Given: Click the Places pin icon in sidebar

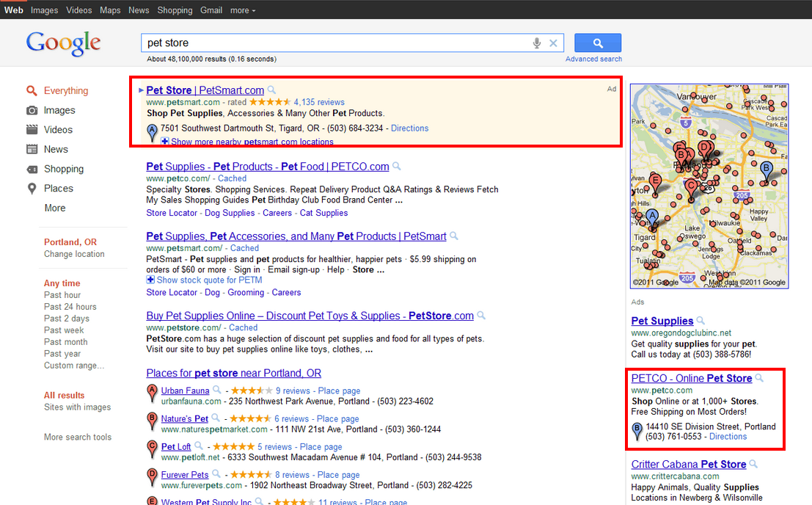Looking at the screenshot, I should [x=32, y=189].
